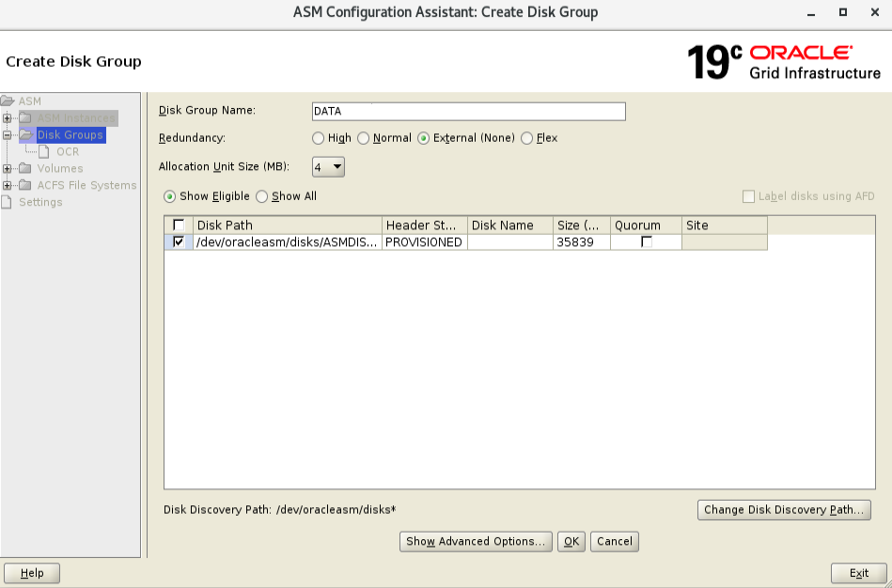892x588 pixels.
Task: Select Volumes in the tree
Action: [60, 168]
